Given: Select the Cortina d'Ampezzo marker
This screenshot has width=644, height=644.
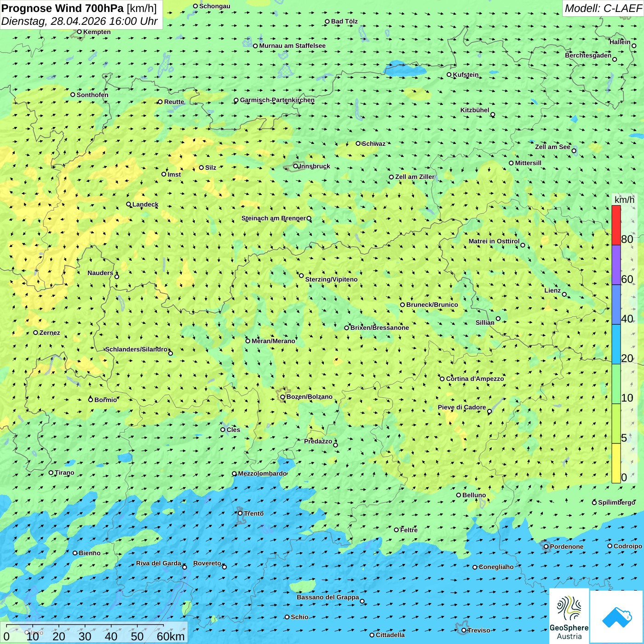Looking at the screenshot, I should 443,379.
